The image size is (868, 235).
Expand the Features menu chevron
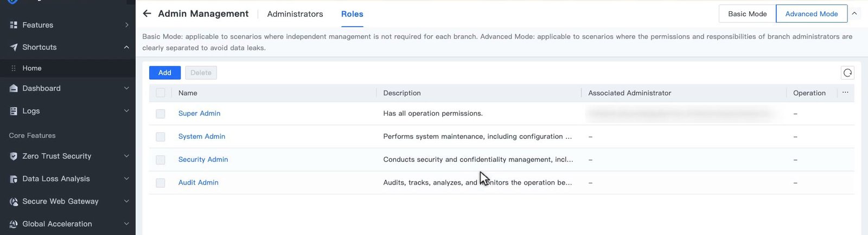126,25
